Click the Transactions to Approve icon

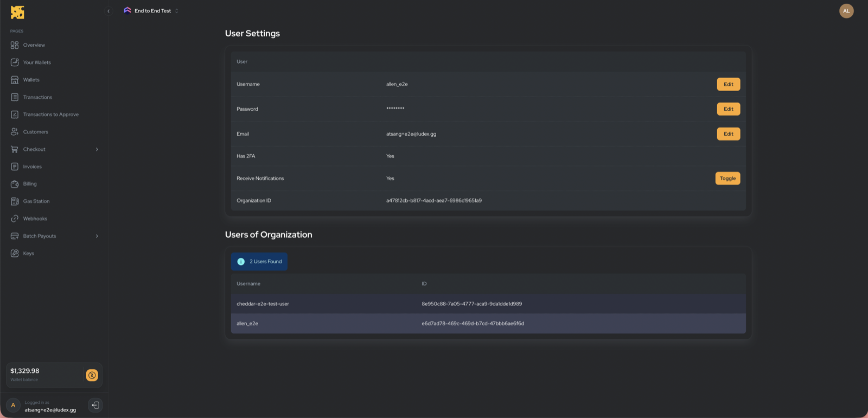(15, 115)
